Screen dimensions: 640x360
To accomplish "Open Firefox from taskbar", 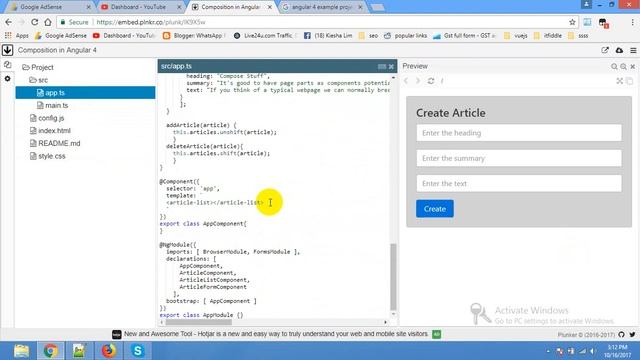I will pos(109,351).
